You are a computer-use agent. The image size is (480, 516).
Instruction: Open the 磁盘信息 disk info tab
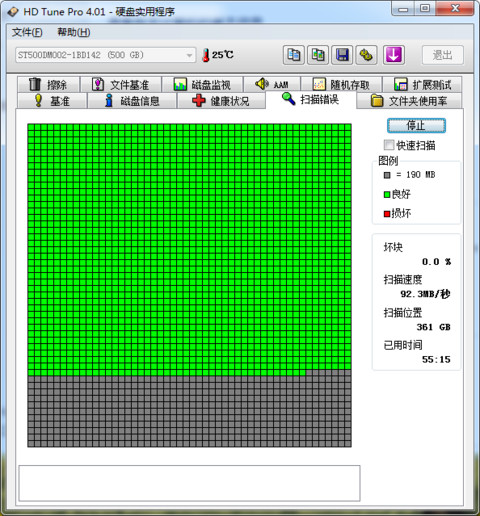point(132,101)
